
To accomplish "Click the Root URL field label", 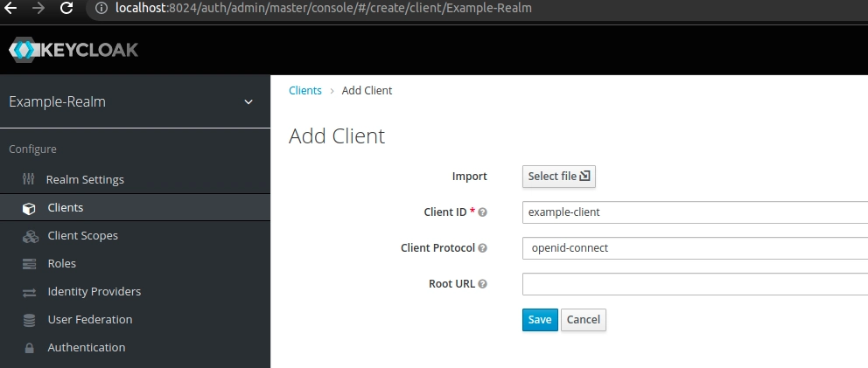I will [x=451, y=284].
